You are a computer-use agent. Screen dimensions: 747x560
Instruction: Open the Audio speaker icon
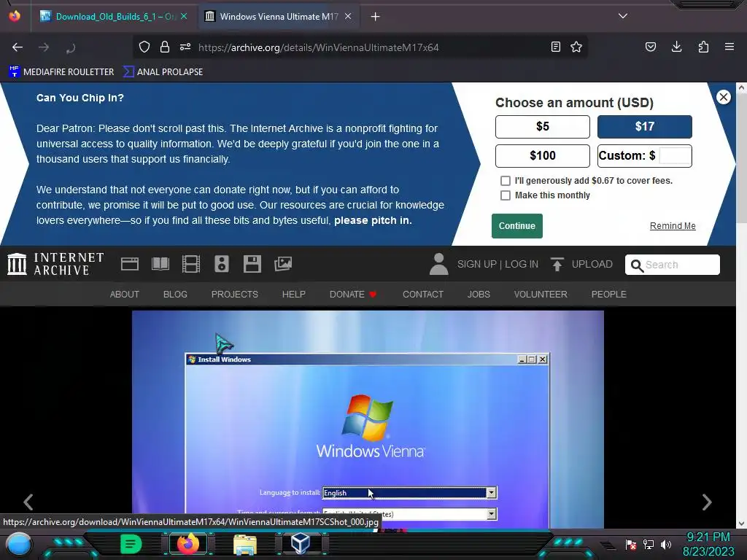[222, 264]
